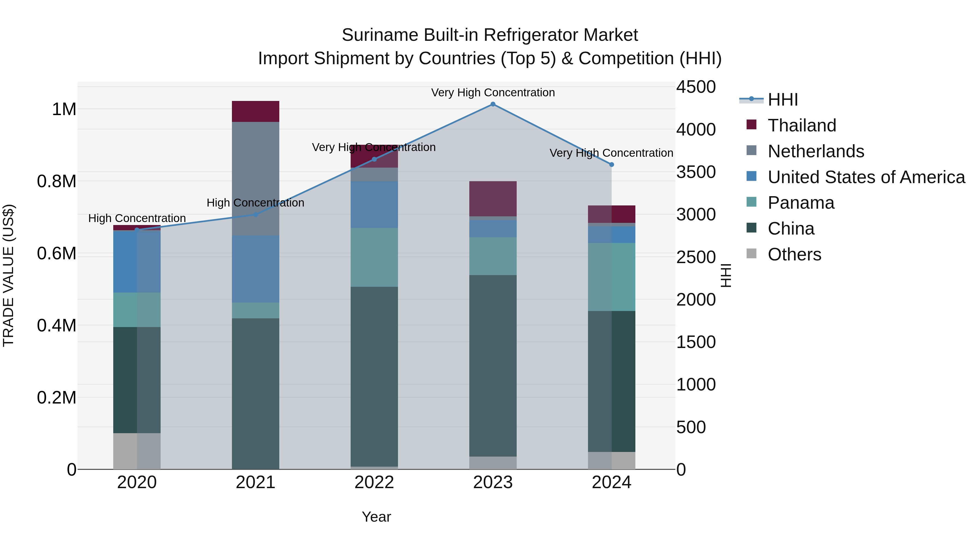The height and width of the screenshot is (551, 980).
Task: Click the rotated HHI right-axis title
Action: tap(726, 275)
